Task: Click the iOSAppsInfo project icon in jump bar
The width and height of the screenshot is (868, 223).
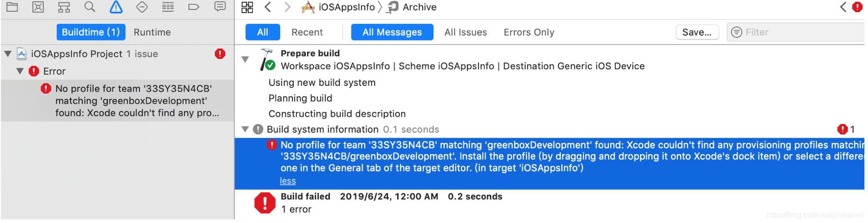Action: [x=308, y=7]
